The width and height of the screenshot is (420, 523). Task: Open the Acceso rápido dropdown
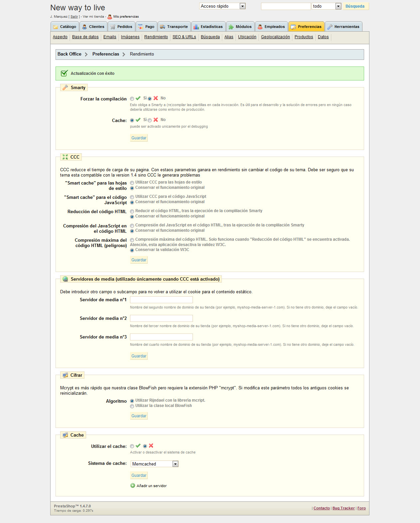222,6
